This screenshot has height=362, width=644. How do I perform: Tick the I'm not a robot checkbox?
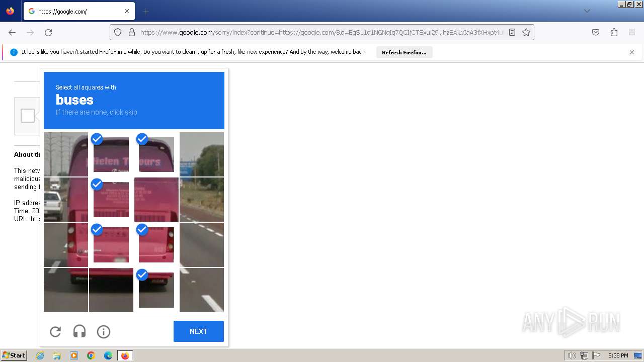click(x=28, y=116)
